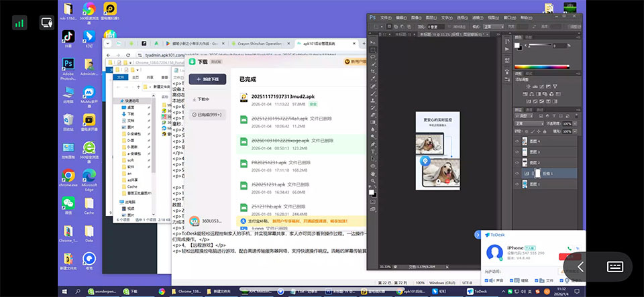Open the WeChat desktop shortcut

[68, 204]
